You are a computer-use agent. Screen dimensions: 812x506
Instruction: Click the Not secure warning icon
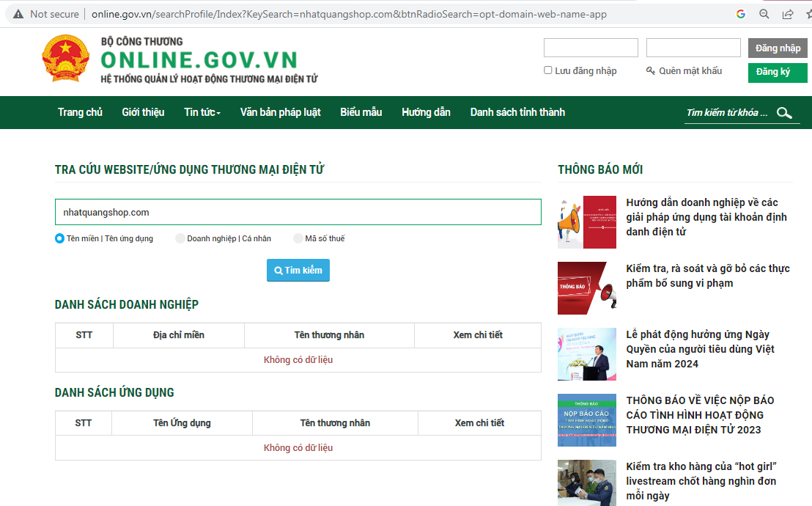click(18, 14)
